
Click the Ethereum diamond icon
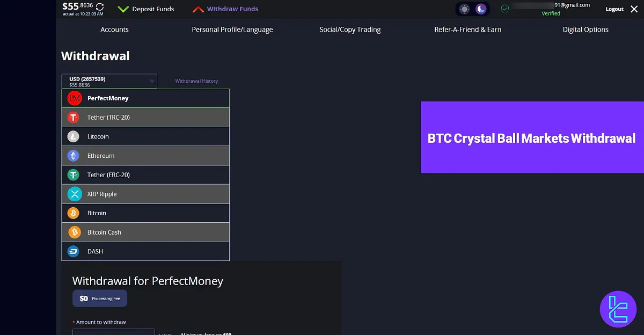point(74,155)
